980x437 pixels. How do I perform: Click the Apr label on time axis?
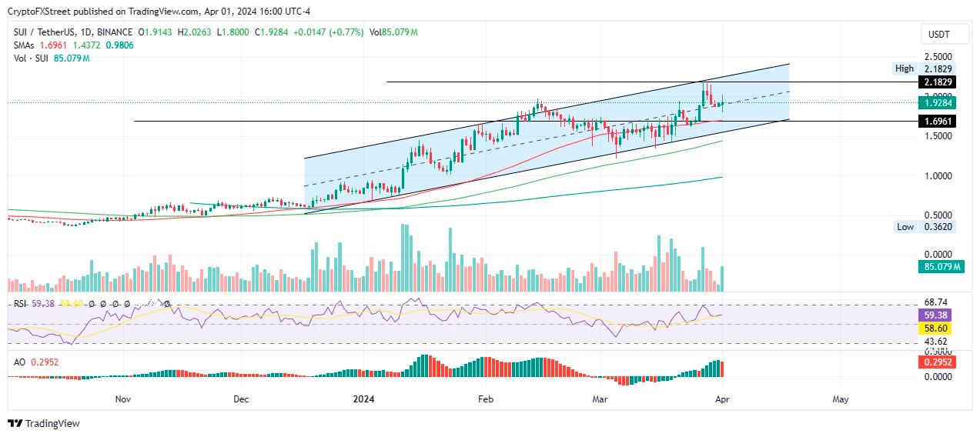coord(722,399)
